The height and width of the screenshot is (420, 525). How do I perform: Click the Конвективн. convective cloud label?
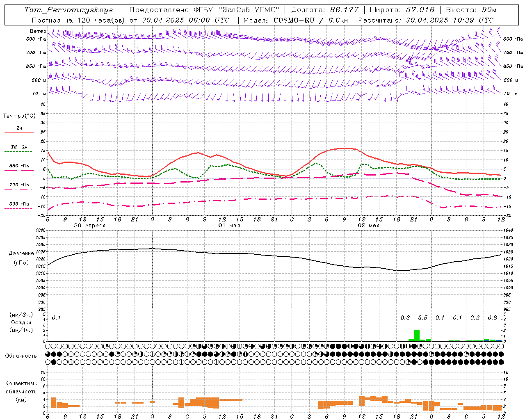[21, 383]
